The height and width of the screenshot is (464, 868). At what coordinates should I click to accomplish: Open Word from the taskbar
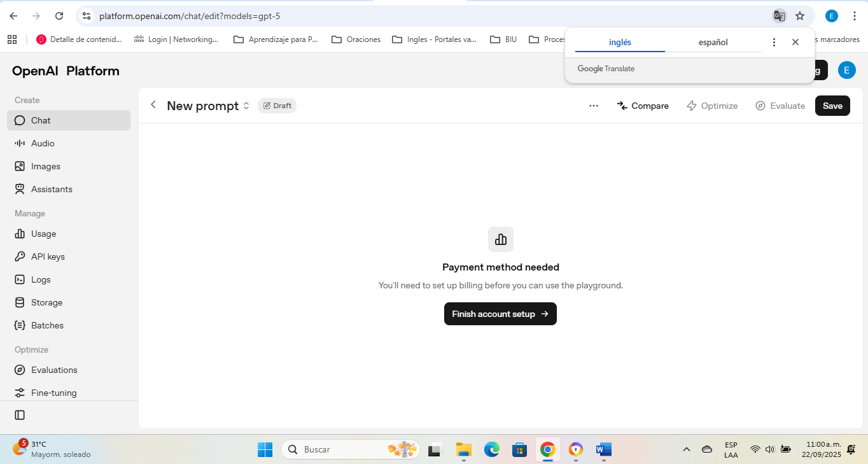click(603, 449)
